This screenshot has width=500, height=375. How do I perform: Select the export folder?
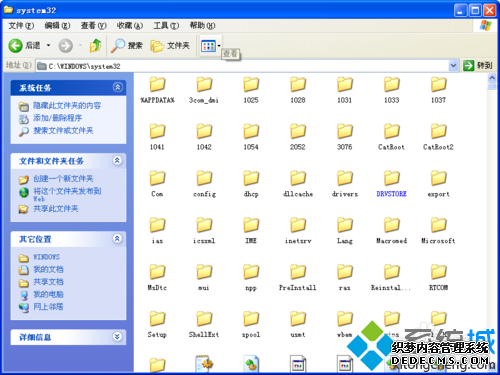click(438, 183)
